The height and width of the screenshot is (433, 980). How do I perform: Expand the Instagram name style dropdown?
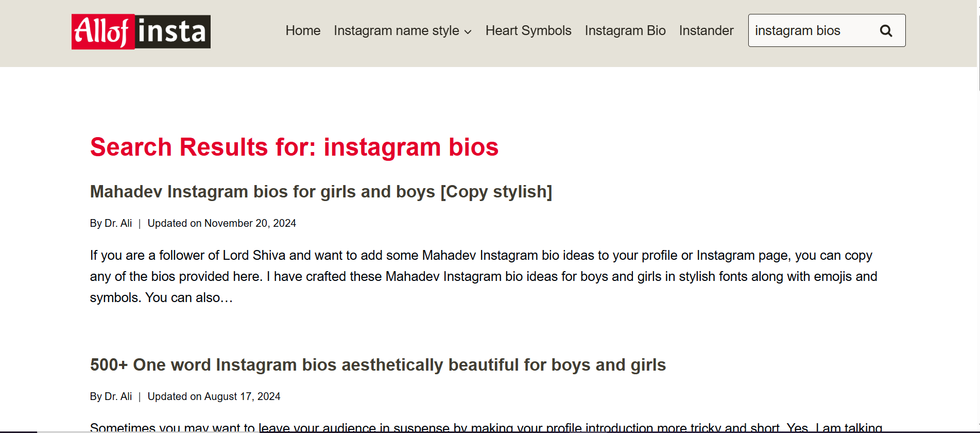tap(397, 30)
